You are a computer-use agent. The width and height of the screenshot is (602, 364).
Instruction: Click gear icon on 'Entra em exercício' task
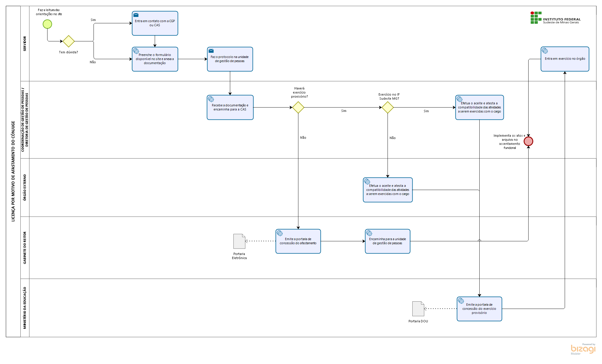click(x=545, y=51)
